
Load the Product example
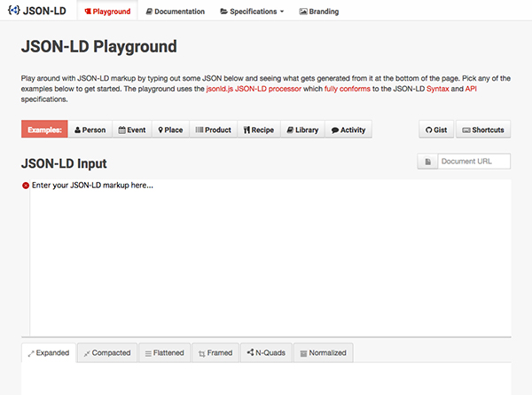tap(213, 130)
